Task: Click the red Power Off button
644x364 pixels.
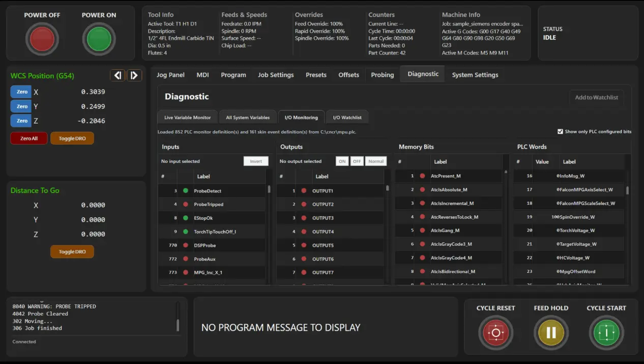Action: point(42,40)
